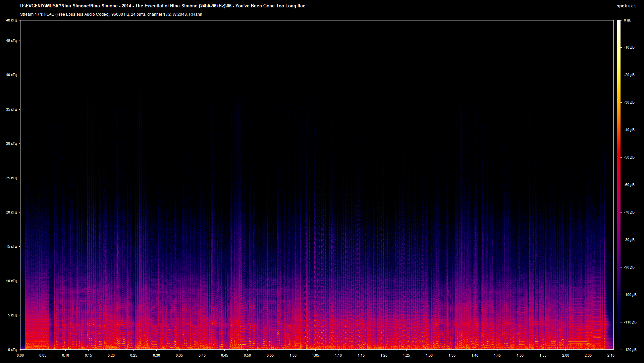644x363 pixels.
Task: Select the '40 кГц' frequency axis label
Action: 11,75
